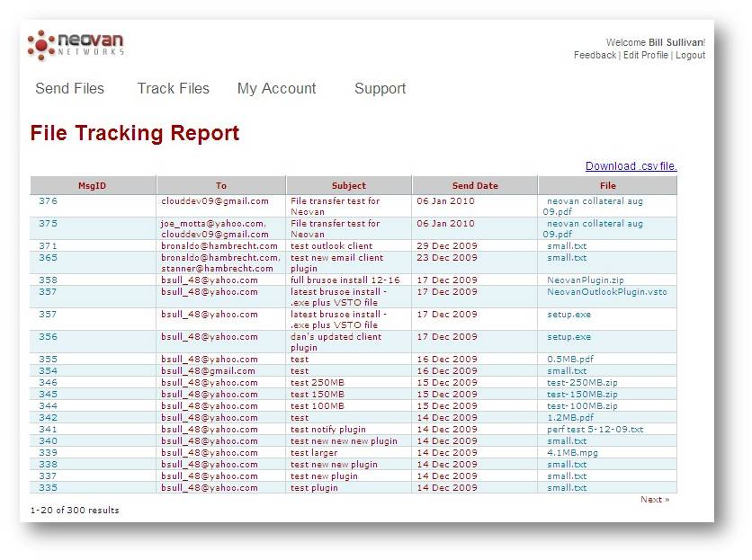Go to My Account
The image size is (752, 560).
[x=277, y=89]
